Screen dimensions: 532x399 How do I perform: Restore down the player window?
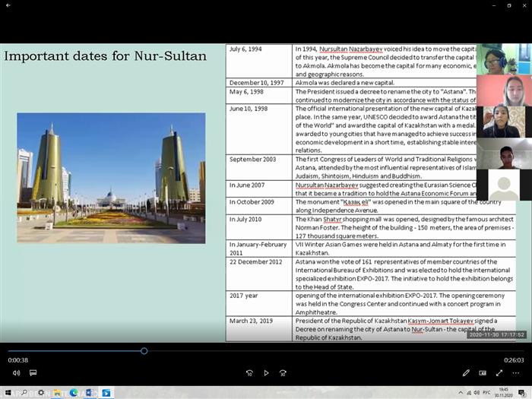[x=509, y=5]
